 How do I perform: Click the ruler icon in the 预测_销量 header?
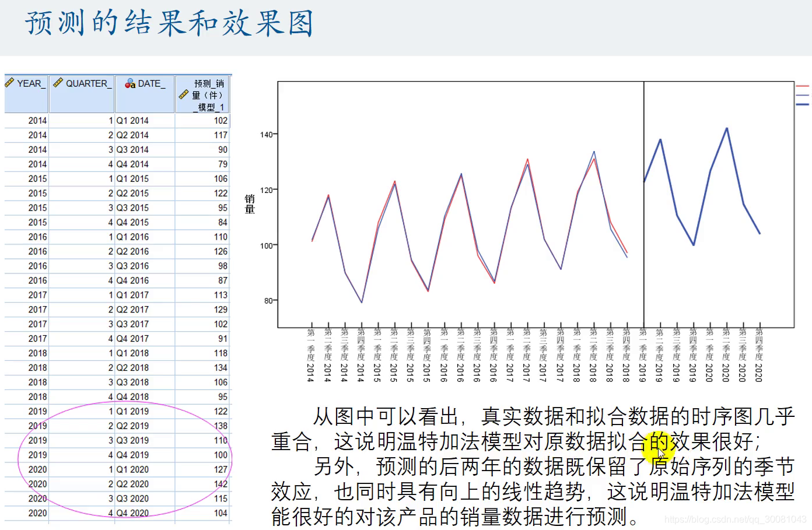click(184, 94)
